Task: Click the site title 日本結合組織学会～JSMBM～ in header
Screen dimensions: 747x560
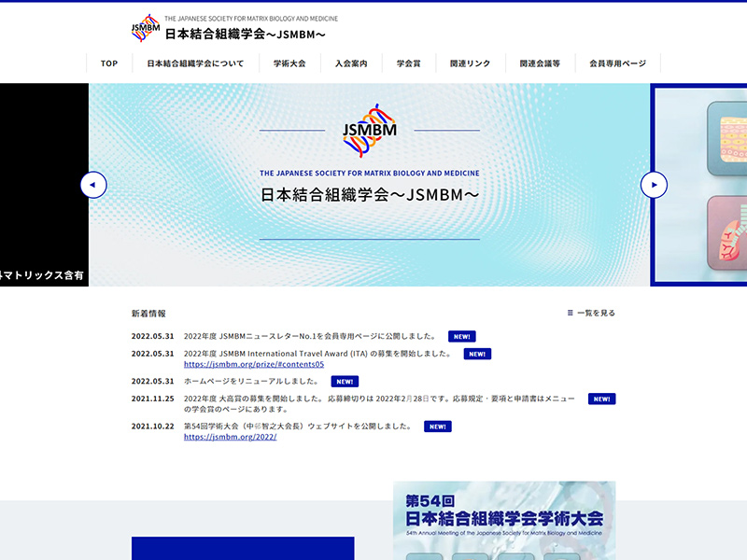Action: pyautogui.click(x=245, y=34)
